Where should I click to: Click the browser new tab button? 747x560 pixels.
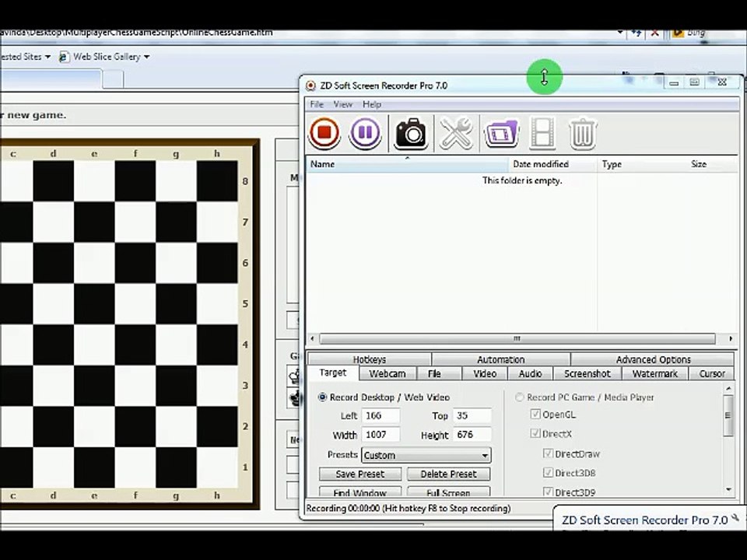click(113, 79)
